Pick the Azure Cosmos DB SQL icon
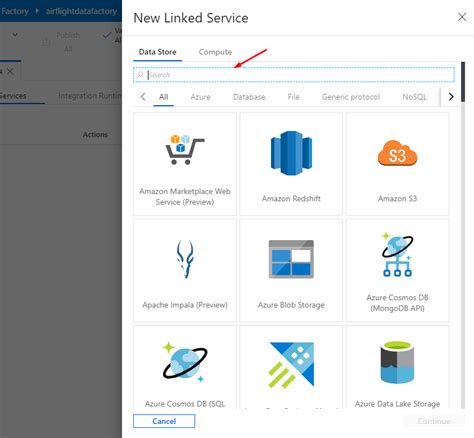This screenshot has height=438, width=474. [x=185, y=362]
